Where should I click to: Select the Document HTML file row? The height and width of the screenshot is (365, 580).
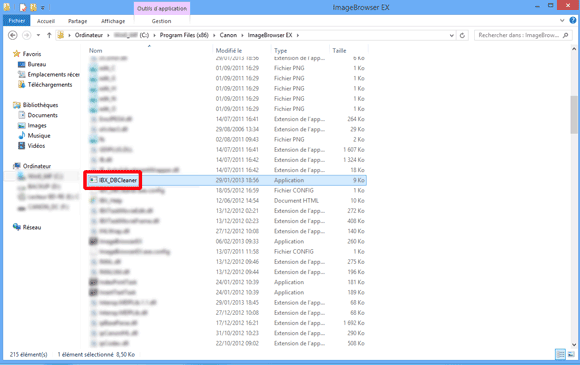pos(227,201)
